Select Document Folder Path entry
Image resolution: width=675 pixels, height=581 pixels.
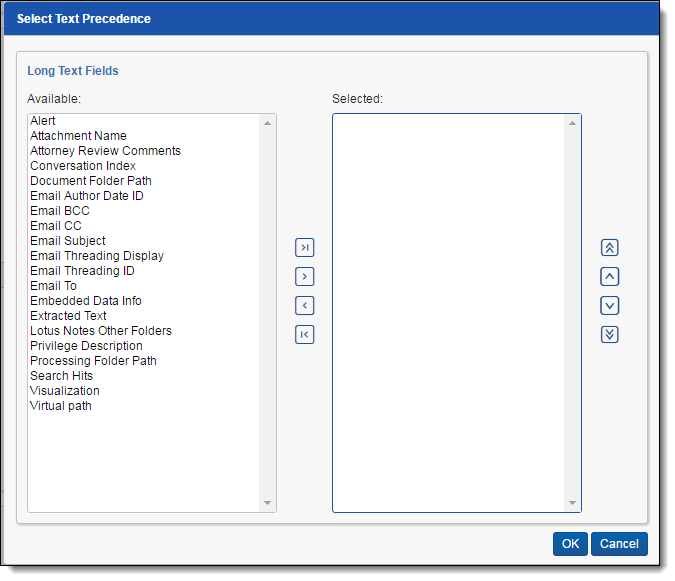91,181
